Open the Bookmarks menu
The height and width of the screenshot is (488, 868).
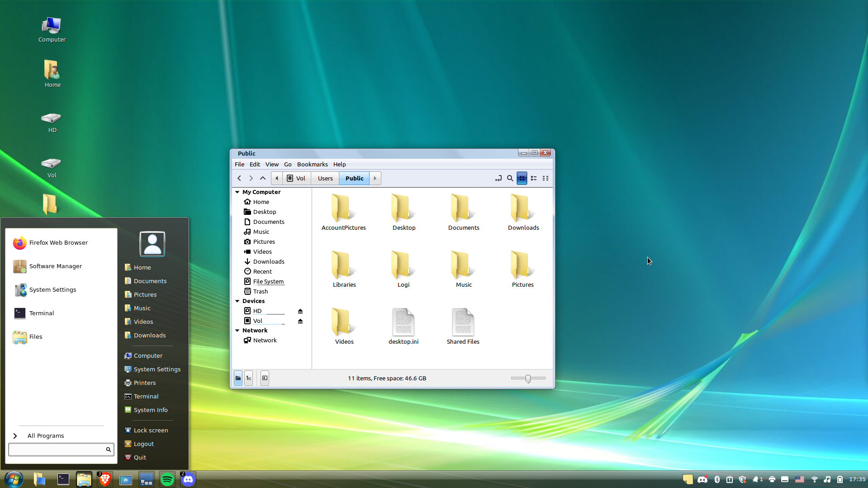pyautogui.click(x=312, y=165)
